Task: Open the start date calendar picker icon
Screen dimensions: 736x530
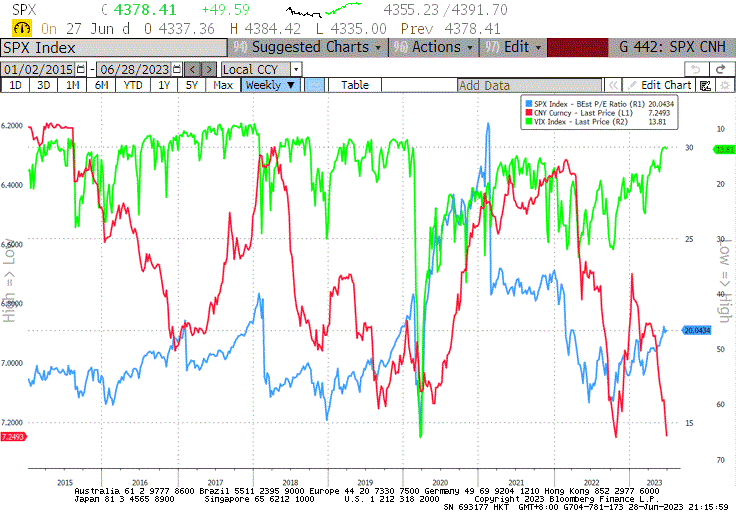Action: click(x=81, y=69)
